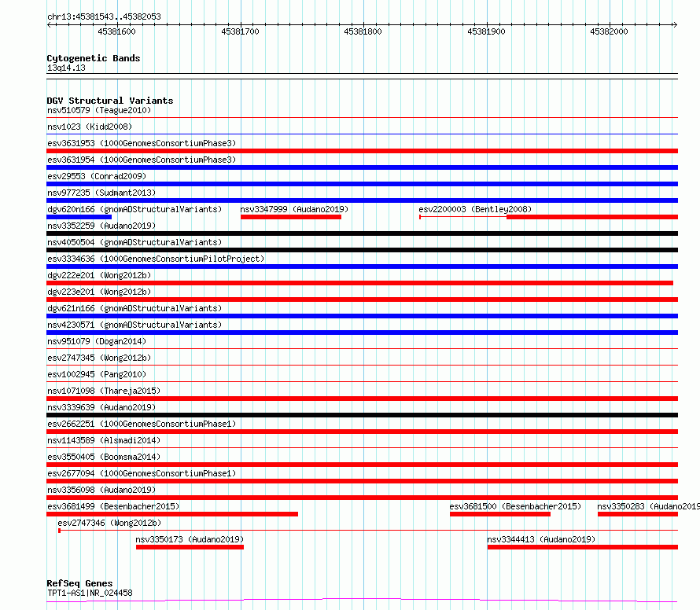Click ruler position 45381900
Image resolution: width=700 pixels, height=610 pixels.
pos(486,31)
